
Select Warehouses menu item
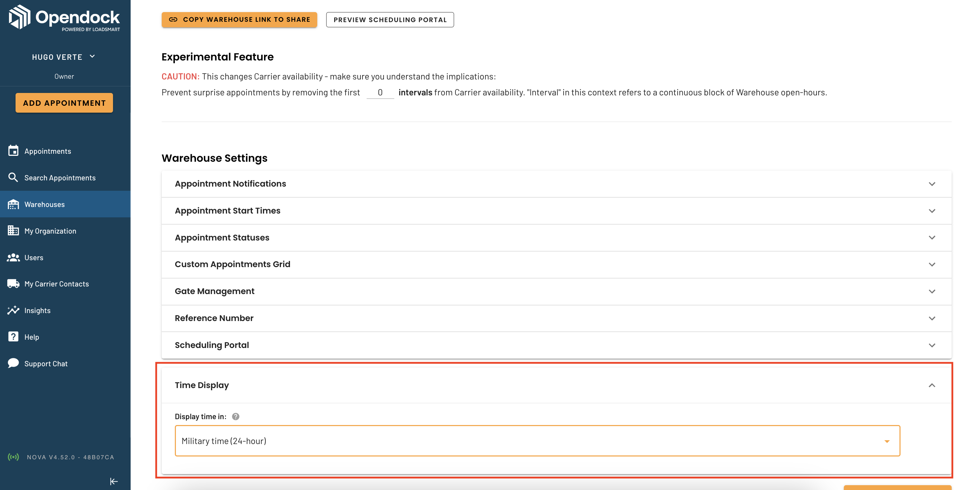65,204
